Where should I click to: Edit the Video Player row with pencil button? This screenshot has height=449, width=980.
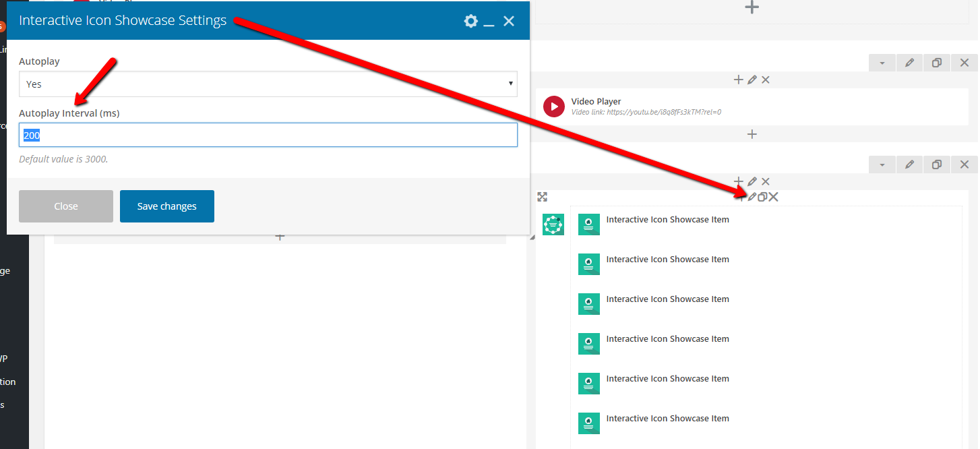[909, 63]
